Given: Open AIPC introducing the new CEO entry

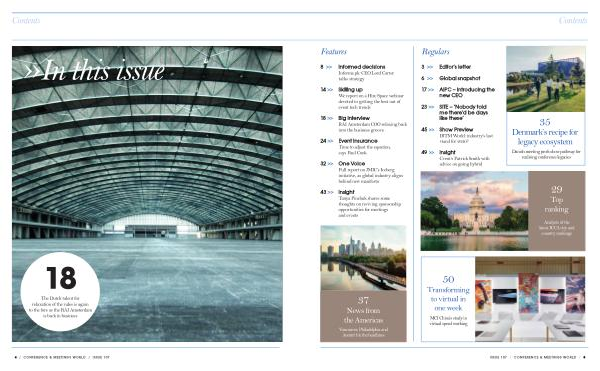Looking at the screenshot, I should [x=458, y=92].
